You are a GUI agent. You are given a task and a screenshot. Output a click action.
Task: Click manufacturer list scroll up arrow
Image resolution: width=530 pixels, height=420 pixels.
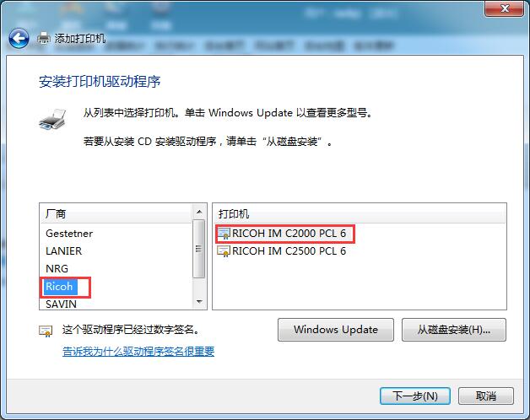tap(199, 212)
